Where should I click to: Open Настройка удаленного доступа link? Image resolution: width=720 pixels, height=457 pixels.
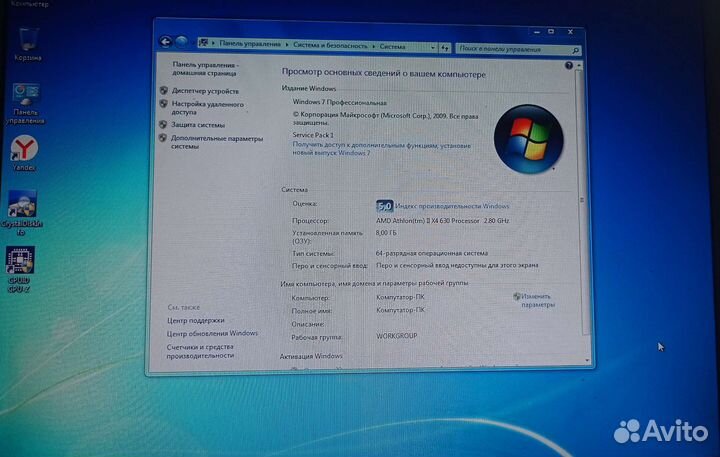208,108
